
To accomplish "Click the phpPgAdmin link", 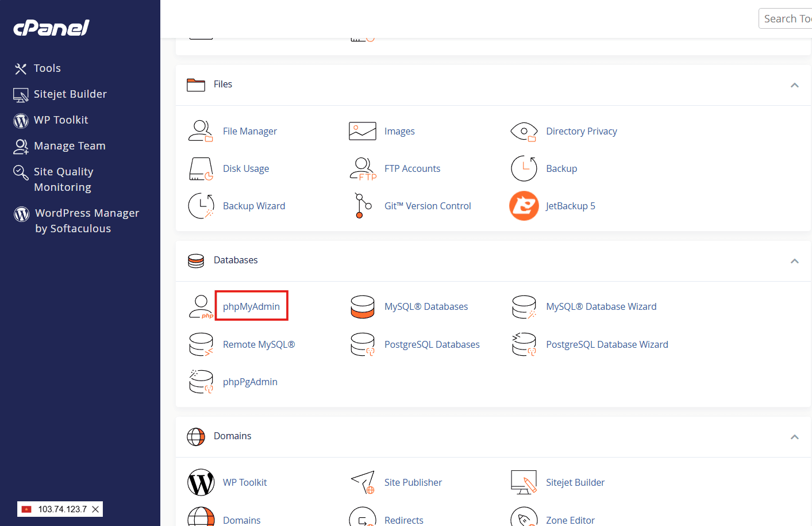I will (249, 381).
